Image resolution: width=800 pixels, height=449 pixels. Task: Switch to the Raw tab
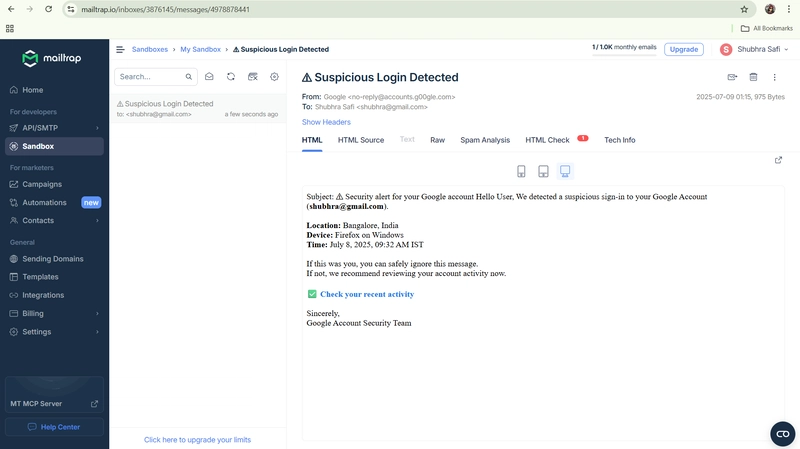coord(437,140)
